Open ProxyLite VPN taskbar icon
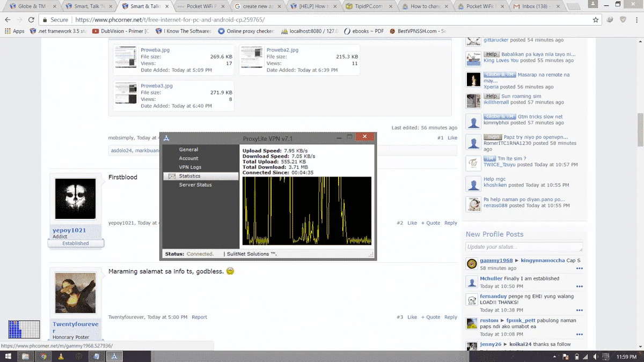Image resolution: width=644 pixels, height=362 pixels. click(115, 356)
